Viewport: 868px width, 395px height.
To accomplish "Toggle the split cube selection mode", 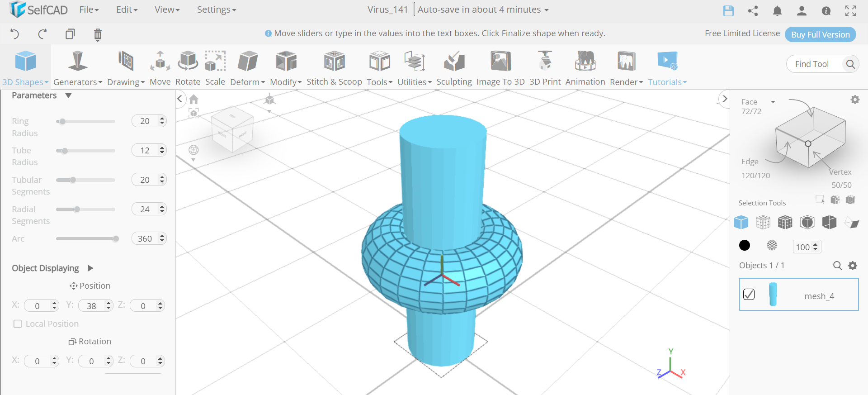I will [830, 222].
